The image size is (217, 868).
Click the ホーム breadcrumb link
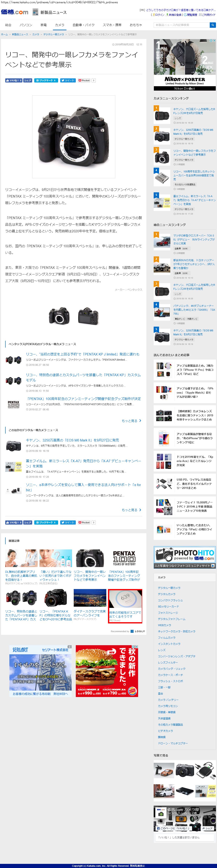coord(4,35)
